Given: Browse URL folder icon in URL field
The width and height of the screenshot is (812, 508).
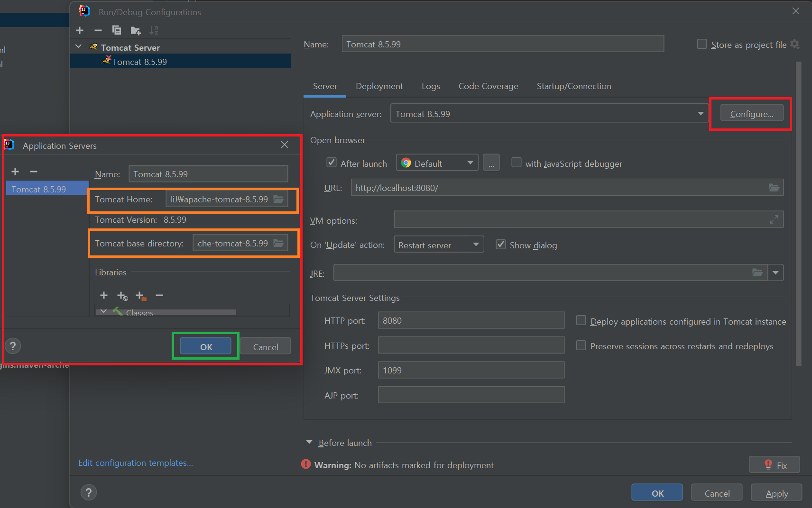Looking at the screenshot, I should click(774, 188).
